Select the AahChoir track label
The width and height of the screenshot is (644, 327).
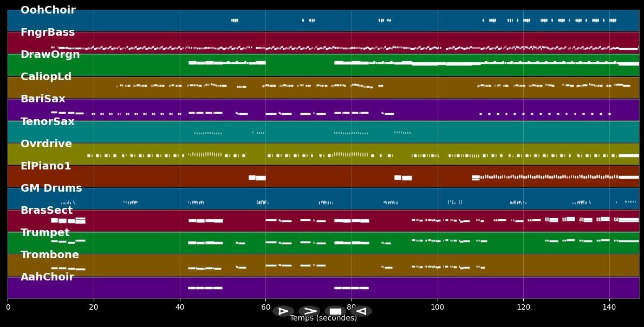coord(47,277)
